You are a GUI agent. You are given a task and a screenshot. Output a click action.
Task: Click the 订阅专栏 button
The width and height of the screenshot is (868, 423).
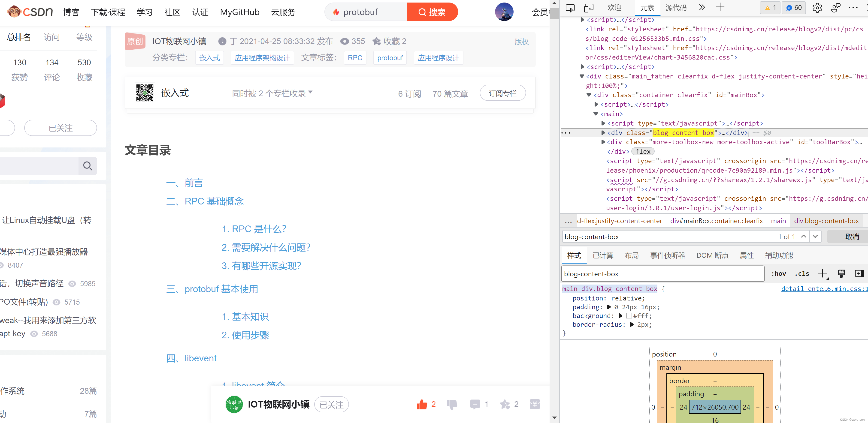502,93
